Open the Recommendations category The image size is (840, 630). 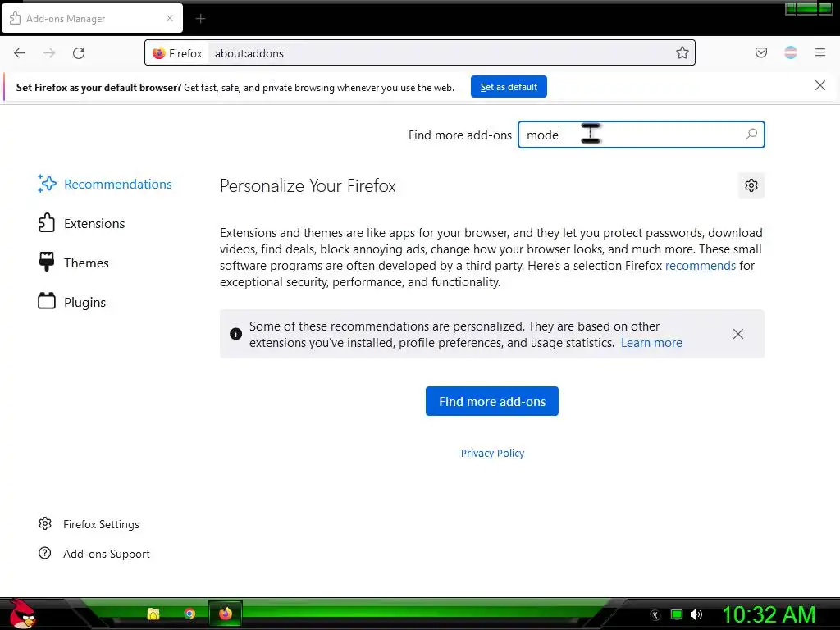[x=105, y=184]
